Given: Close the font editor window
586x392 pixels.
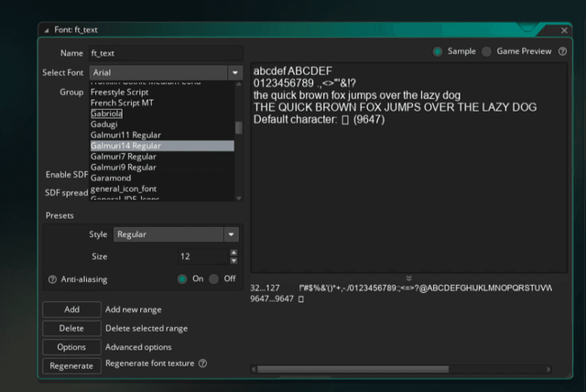Looking at the screenshot, I should (x=562, y=30).
